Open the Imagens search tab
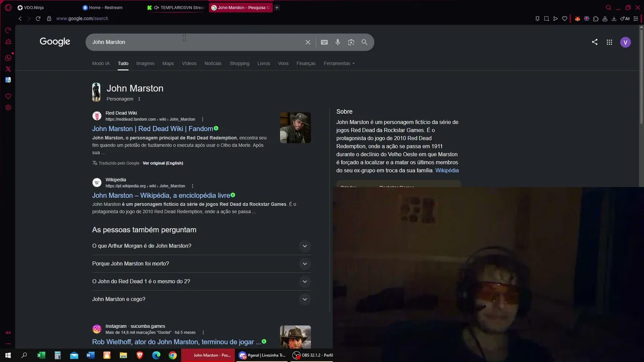Image resolution: width=644 pixels, height=362 pixels. tap(145, 63)
